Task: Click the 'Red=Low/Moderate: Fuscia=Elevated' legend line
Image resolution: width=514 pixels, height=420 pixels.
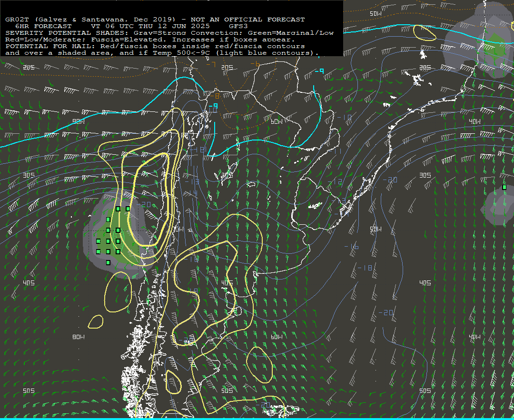Action: (x=150, y=40)
